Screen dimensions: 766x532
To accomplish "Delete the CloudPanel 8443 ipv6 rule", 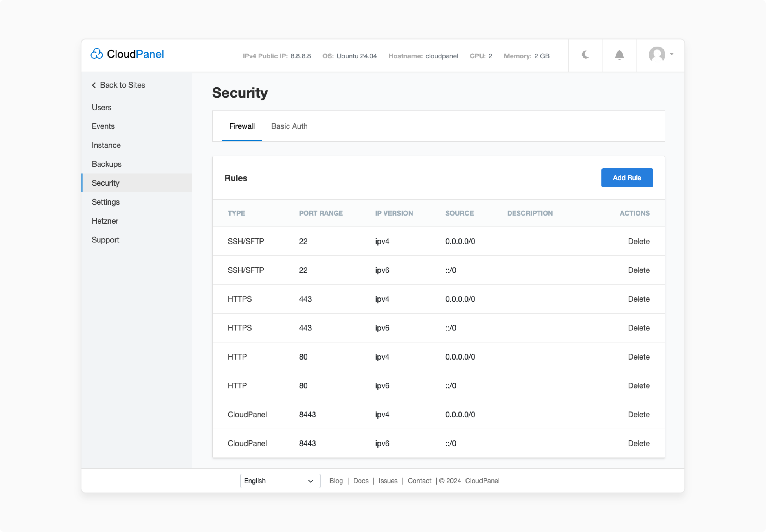I will coord(639,444).
